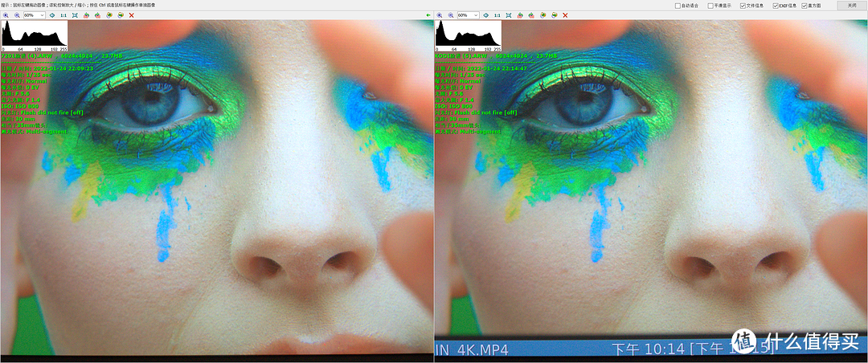Enable the 平滑显示 checkbox

710,6
